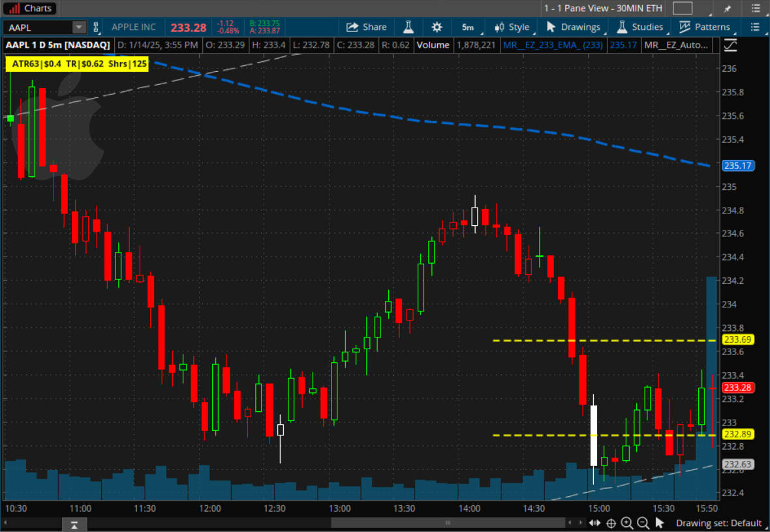Viewport: 770px width, 532px height.
Task: Click the 'O: 233.29' open value
Action: pos(225,45)
